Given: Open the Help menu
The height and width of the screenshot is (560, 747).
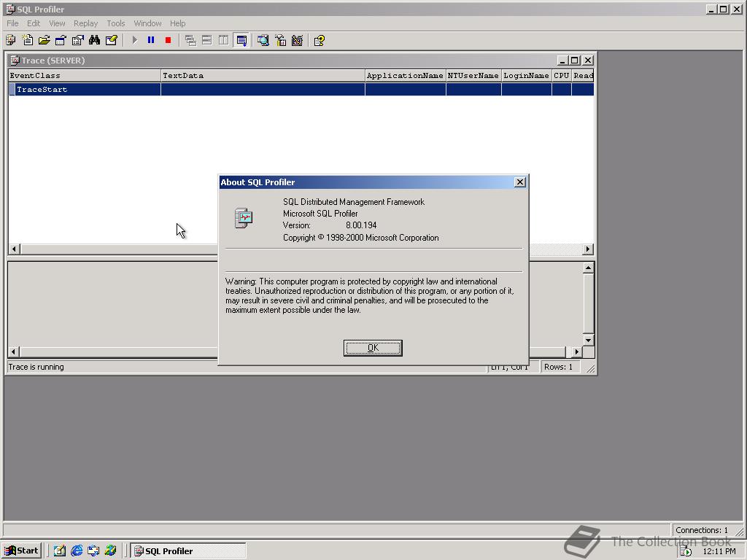Looking at the screenshot, I should (x=178, y=23).
